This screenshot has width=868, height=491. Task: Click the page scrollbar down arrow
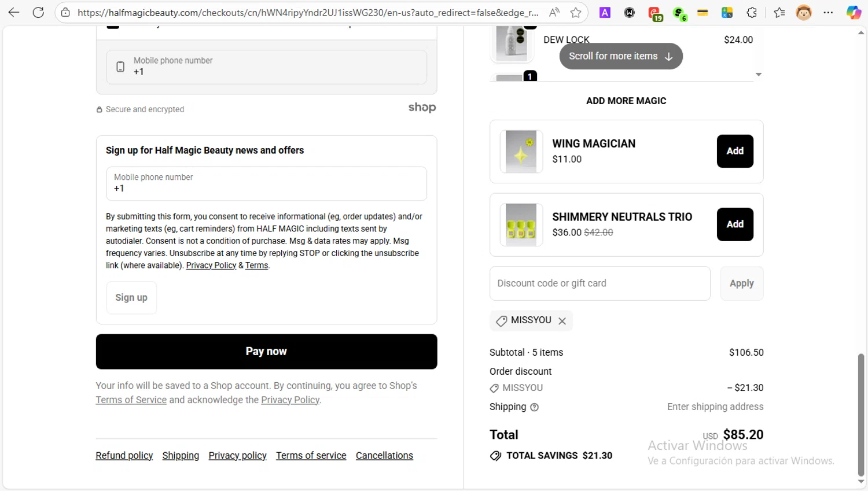coord(860,482)
